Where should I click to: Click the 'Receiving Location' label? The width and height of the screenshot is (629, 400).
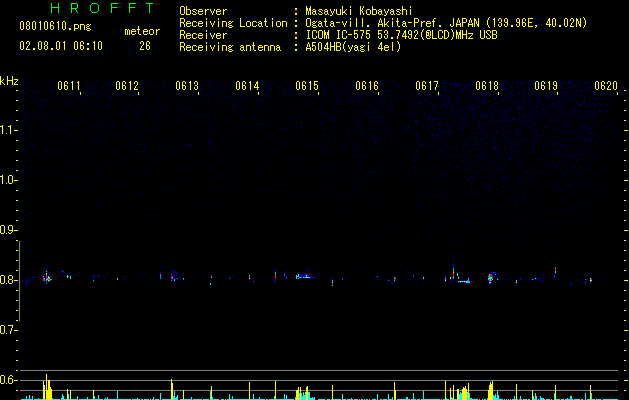233,23
